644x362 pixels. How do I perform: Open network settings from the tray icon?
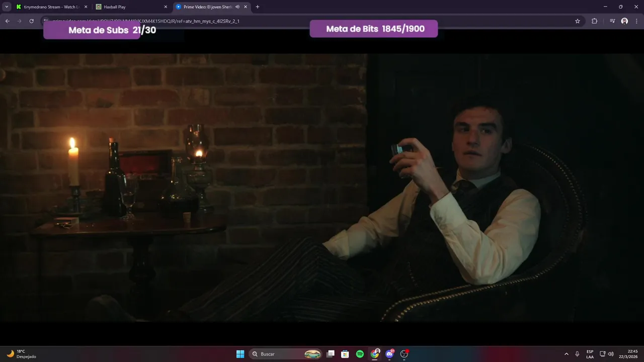click(x=603, y=354)
